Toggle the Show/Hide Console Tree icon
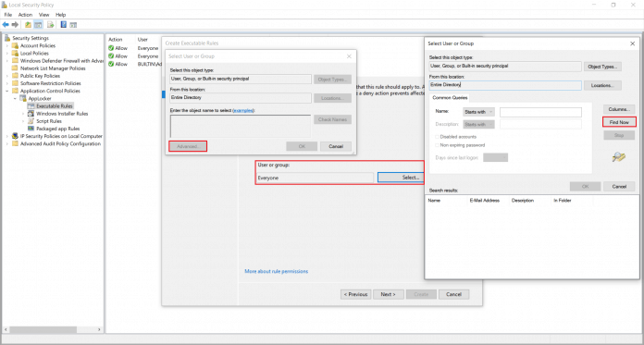Image resolution: width=644 pixels, height=345 pixels. (38, 25)
